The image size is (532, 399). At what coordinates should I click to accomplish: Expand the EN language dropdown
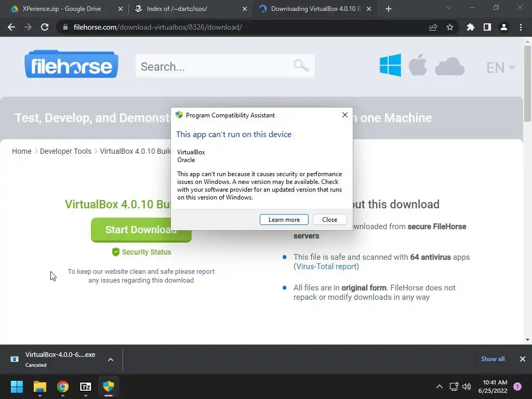point(500,68)
